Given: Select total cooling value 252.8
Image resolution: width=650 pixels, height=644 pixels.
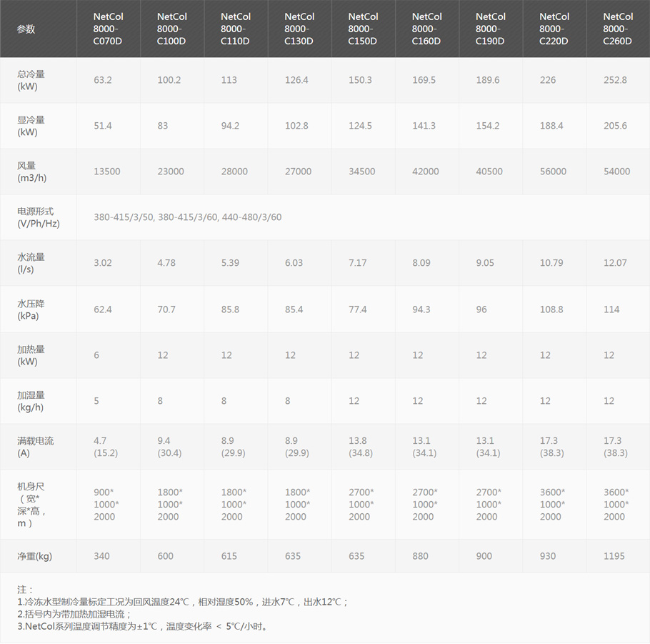Looking at the screenshot, I should [x=615, y=80].
